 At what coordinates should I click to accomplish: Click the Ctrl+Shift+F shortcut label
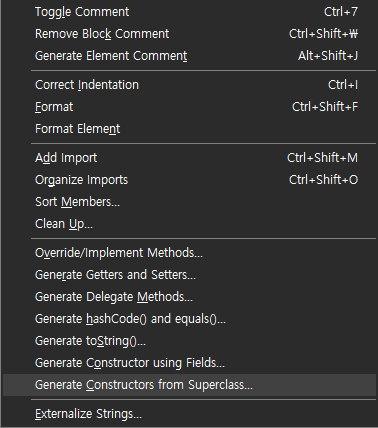[x=325, y=107]
